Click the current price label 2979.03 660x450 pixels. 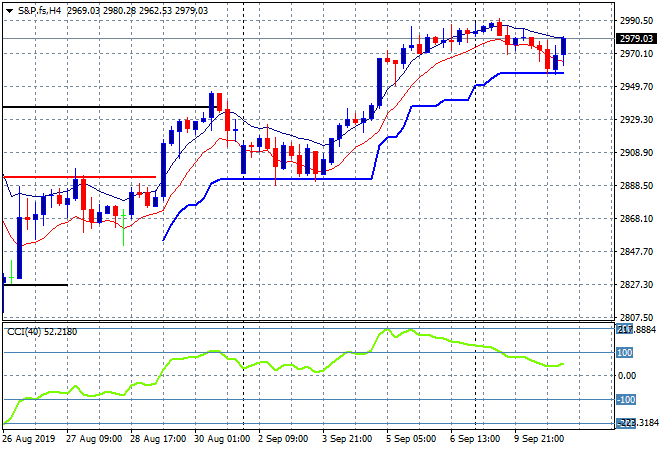636,39
